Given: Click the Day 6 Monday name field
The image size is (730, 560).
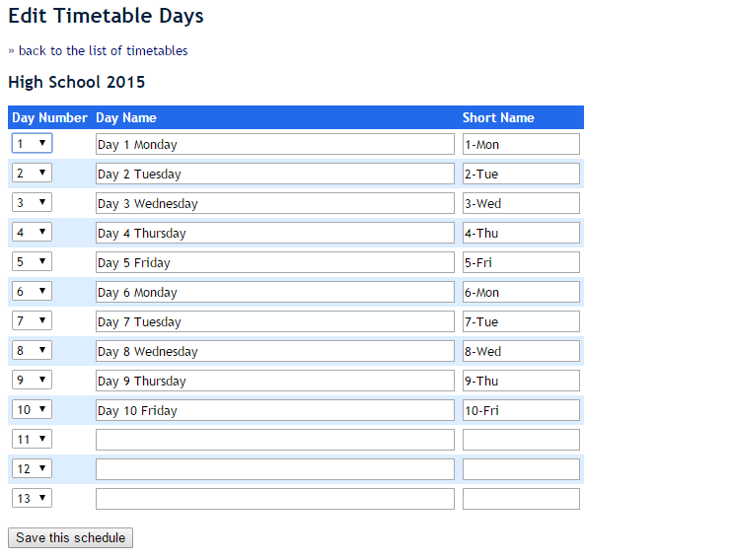Looking at the screenshot, I should (274, 292).
